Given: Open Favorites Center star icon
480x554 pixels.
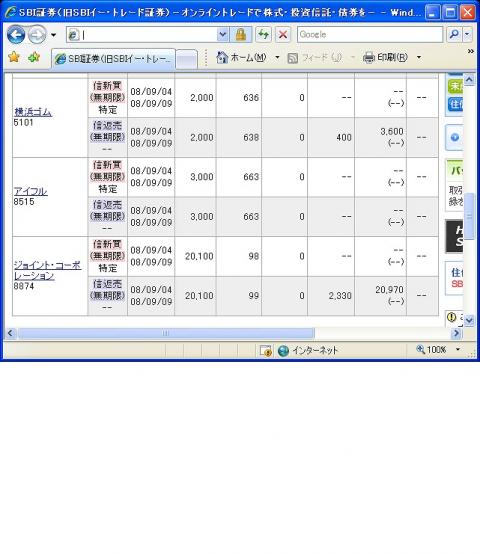Looking at the screenshot, I should pyautogui.click(x=14, y=57).
